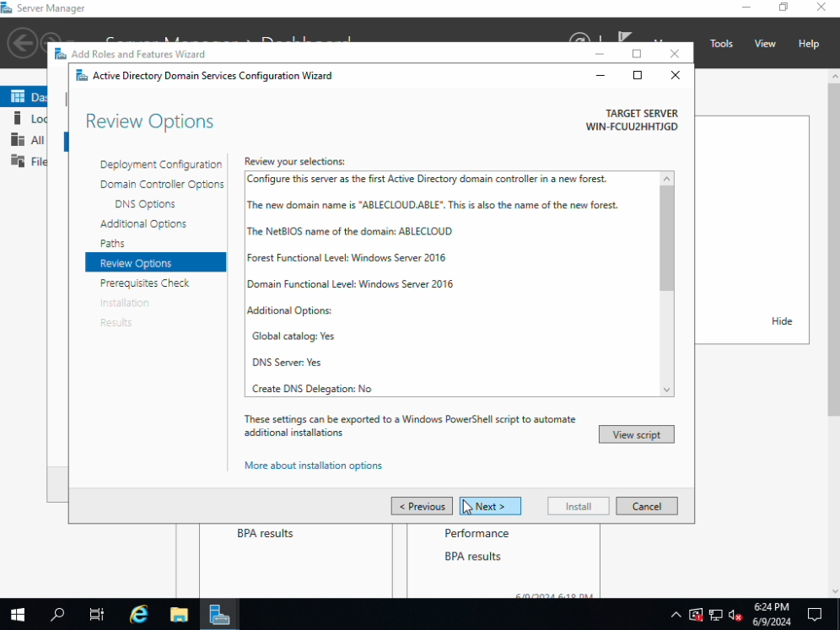The height and width of the screenshot is (630, 840).
Task: Select All Servers icon in sidebar
Action: (18, 140)
